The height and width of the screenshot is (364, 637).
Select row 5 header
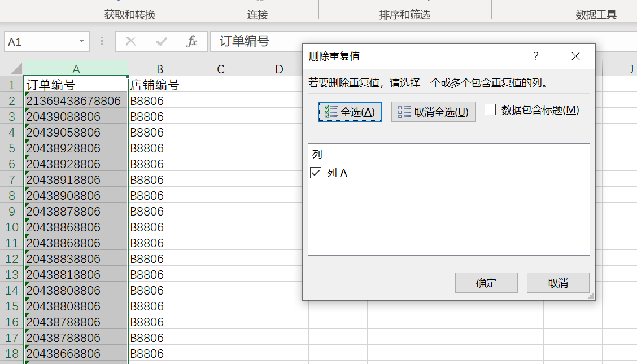click(x=12, y=148)
